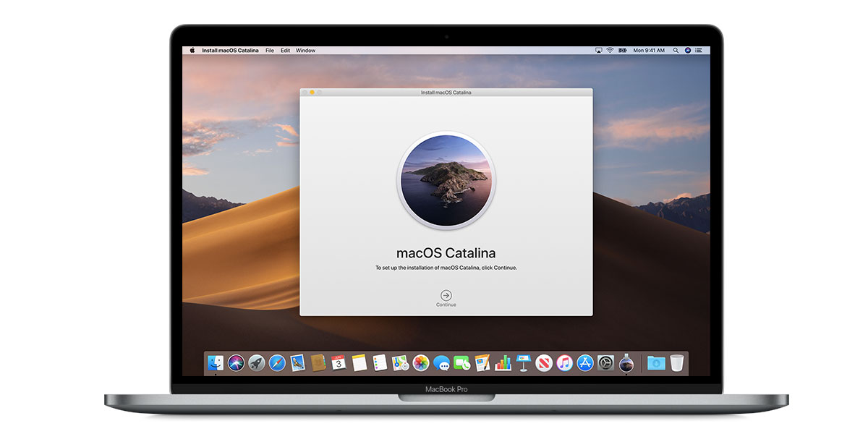Screen dimensions: 868x434
Task: Click the battery status icon
Action: tap(622, 51)
